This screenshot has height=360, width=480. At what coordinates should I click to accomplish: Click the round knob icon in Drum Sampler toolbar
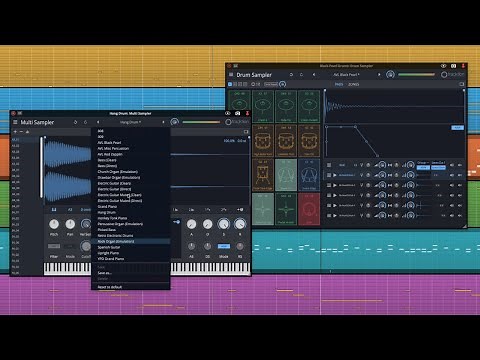[283, 84]
